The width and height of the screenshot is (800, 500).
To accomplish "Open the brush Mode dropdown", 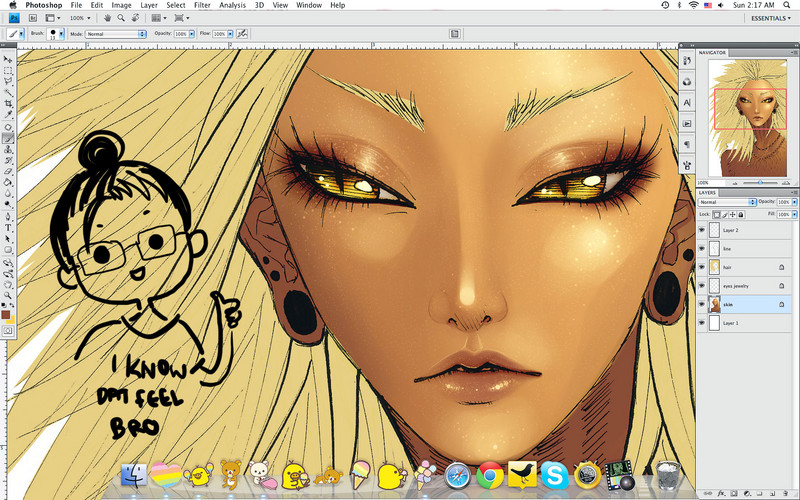I will click(x=115, y=33).
